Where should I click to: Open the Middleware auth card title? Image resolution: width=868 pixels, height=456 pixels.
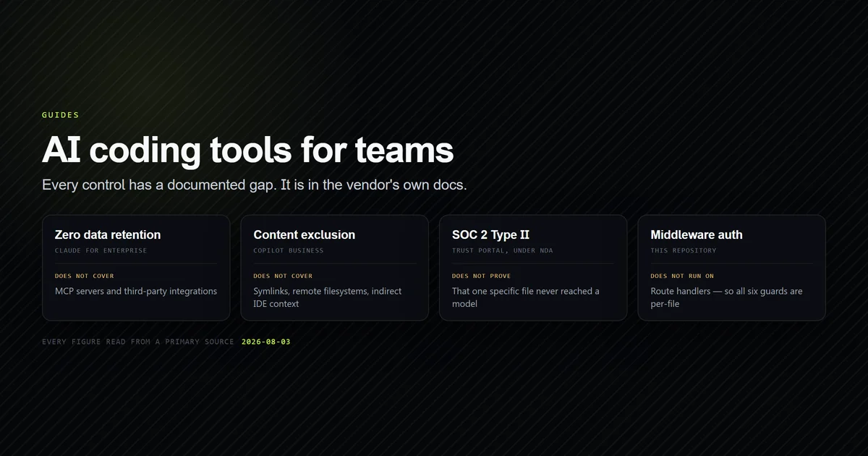[x=697, y=235]
